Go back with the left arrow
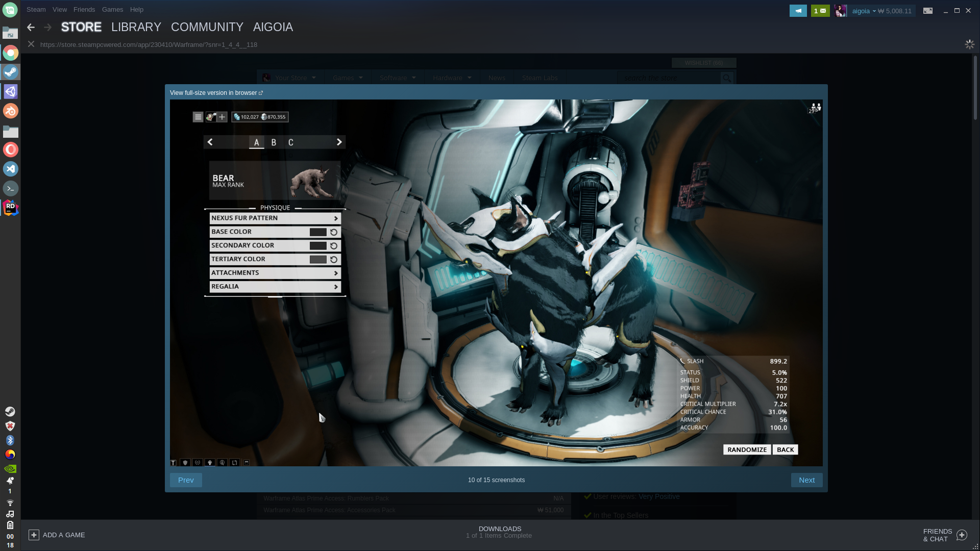The image size is (980, 551). tap(31, 27)
